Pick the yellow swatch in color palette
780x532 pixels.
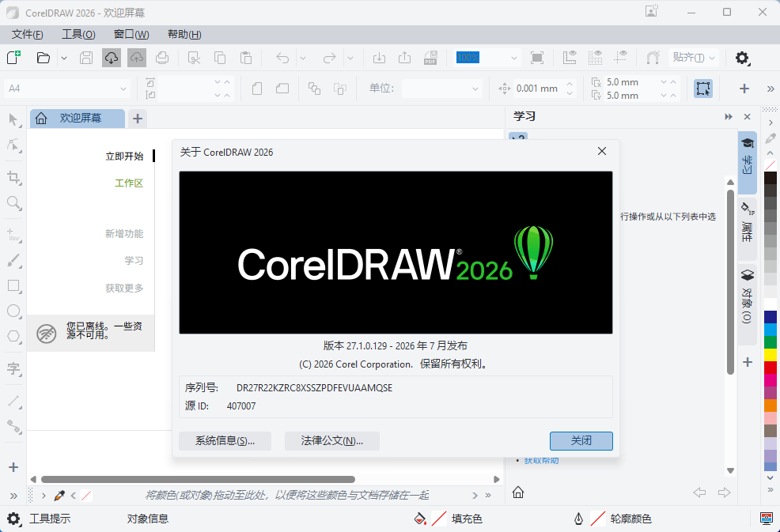771,354
